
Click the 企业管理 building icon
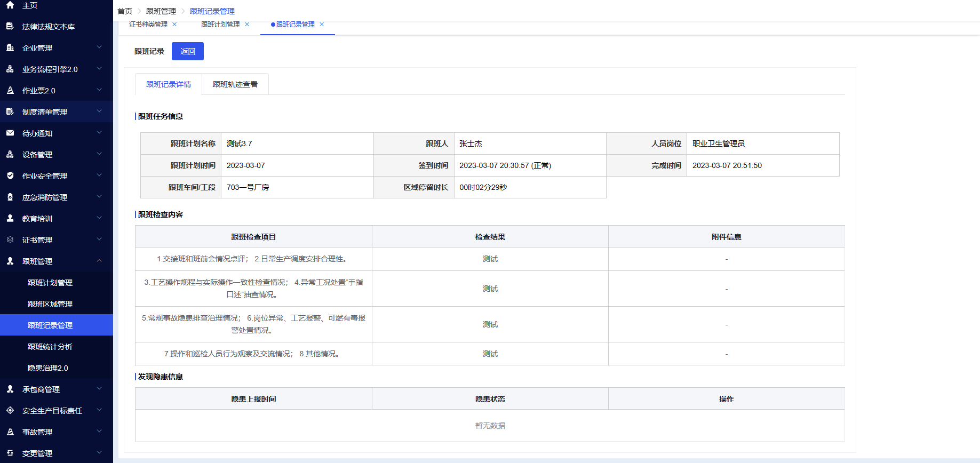(10, 47)
